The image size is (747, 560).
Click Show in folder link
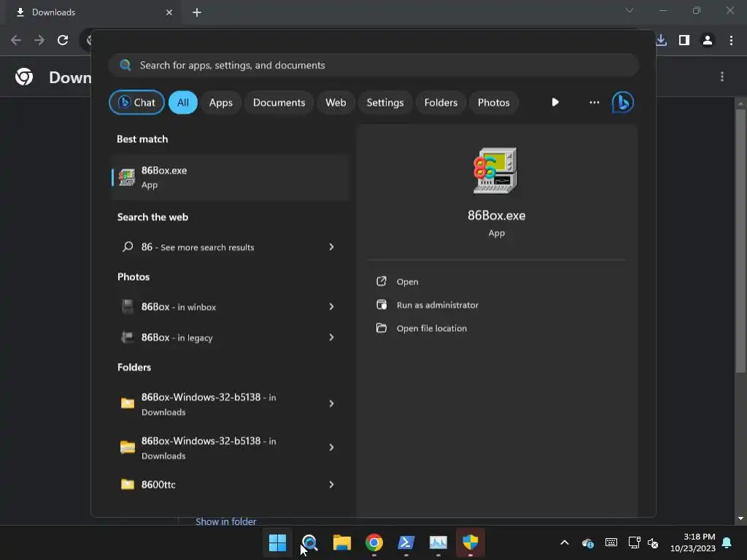tap(226, 521)
